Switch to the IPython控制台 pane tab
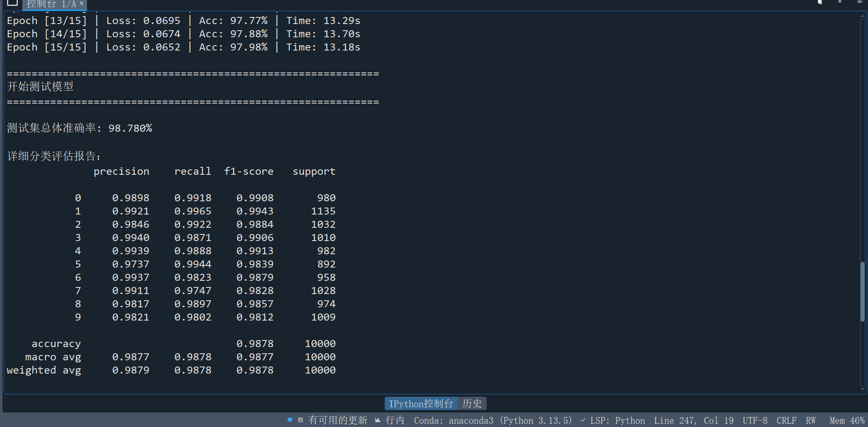Image resolution: width=868 pixels, height=427 pixels. (421, 403)
